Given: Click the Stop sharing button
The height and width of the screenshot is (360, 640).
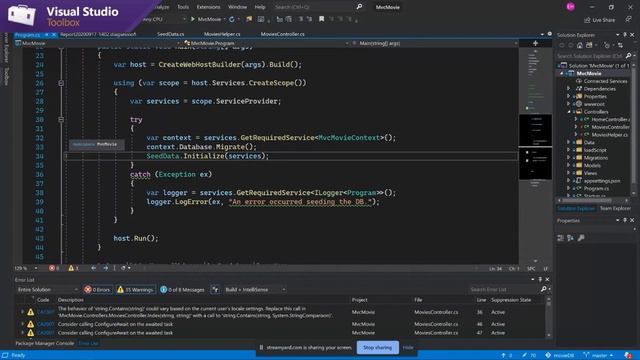Looking at the screenshot, I should (x=378, y=348).
